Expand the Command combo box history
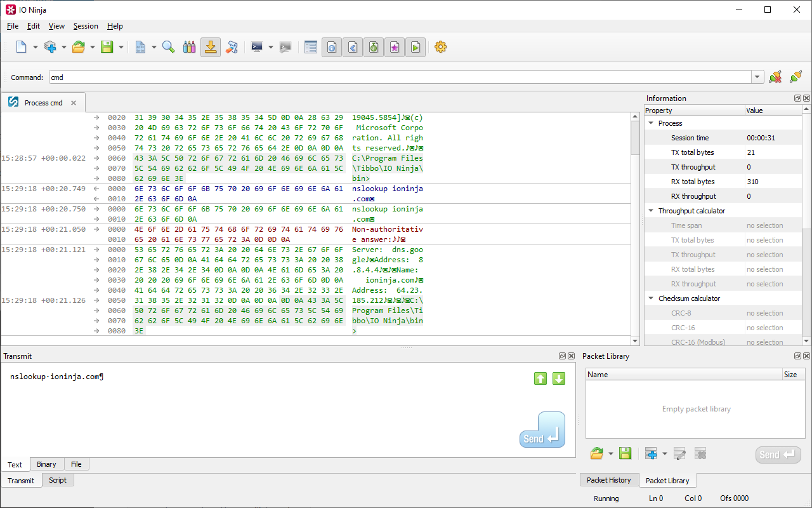812x508 pixels. [757, 77]
